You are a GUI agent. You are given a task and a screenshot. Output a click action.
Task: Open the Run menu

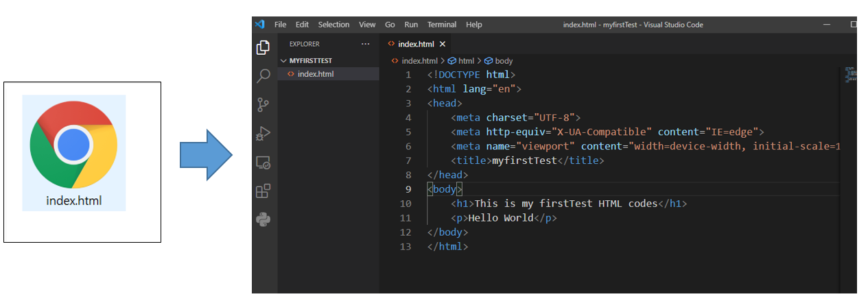click(411, 25)
